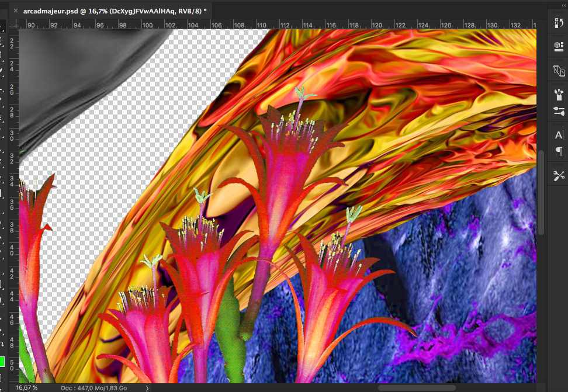This screenshot has height=392, width=568.
Task: Close the arcadmajeur.psd document tab
Action: tap(15, 11)
